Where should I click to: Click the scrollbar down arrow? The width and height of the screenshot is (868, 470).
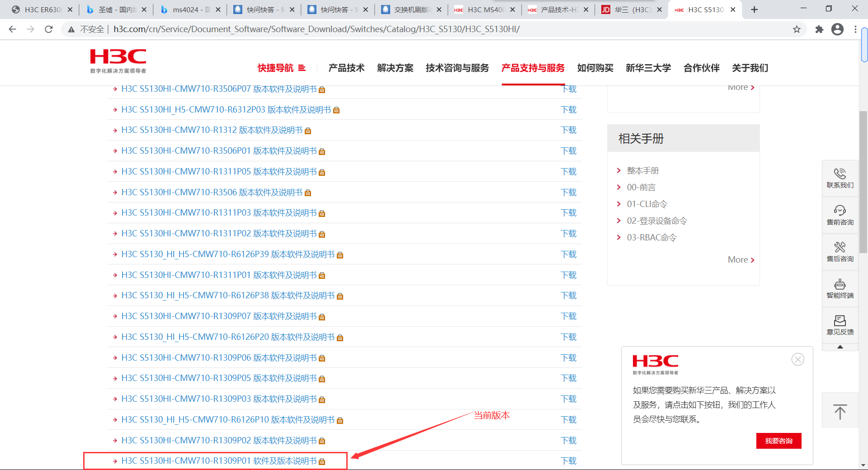click(x=863, y=465)
